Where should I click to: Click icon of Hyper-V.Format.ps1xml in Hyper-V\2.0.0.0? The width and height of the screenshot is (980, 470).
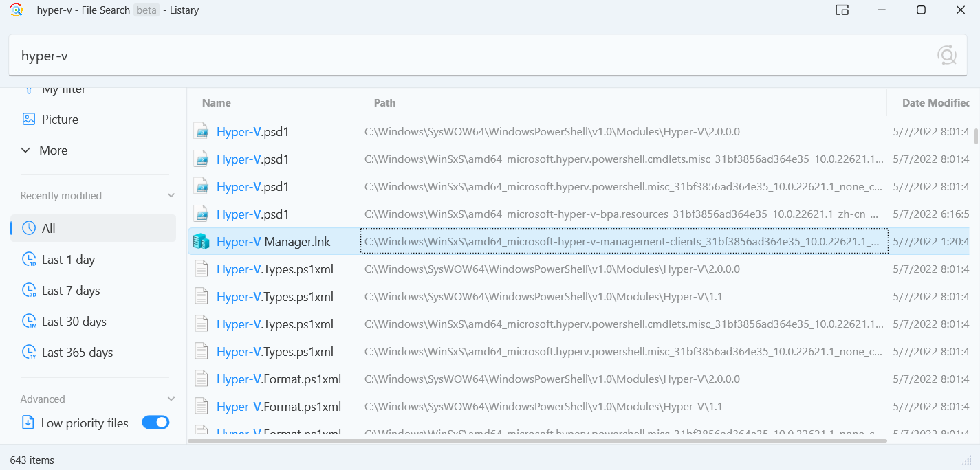tap(201, 379)
